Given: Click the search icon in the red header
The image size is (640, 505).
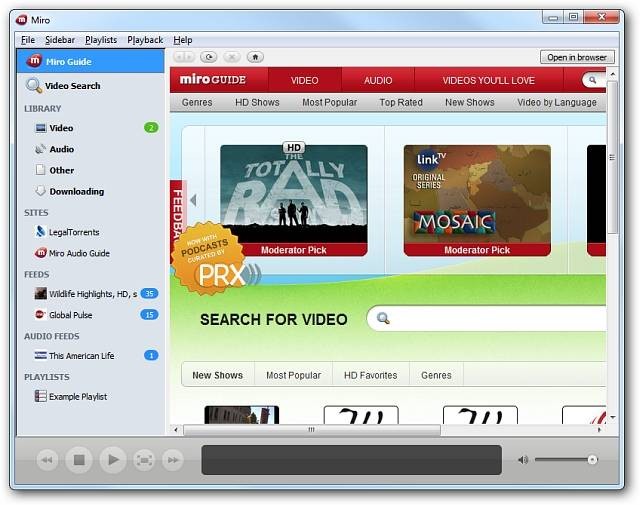Looking at the screenshot, I should pos(593,80).
